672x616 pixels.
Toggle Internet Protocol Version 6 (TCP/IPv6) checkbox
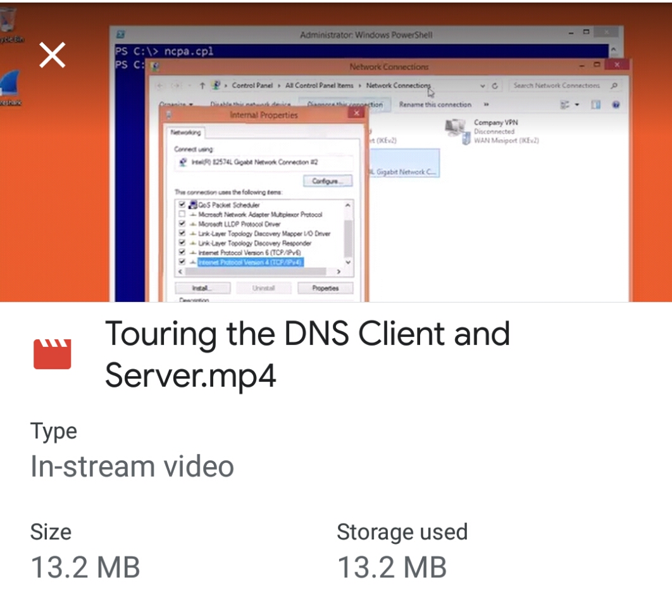click(182, 253)
